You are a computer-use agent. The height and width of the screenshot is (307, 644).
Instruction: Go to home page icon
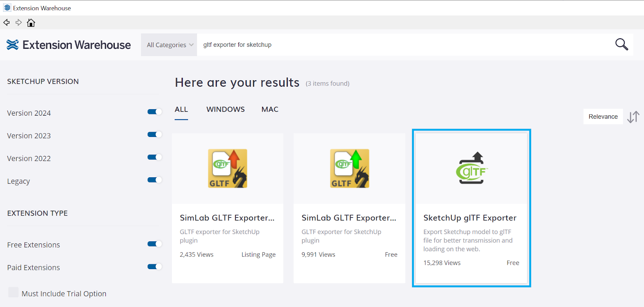coord(31,23)
